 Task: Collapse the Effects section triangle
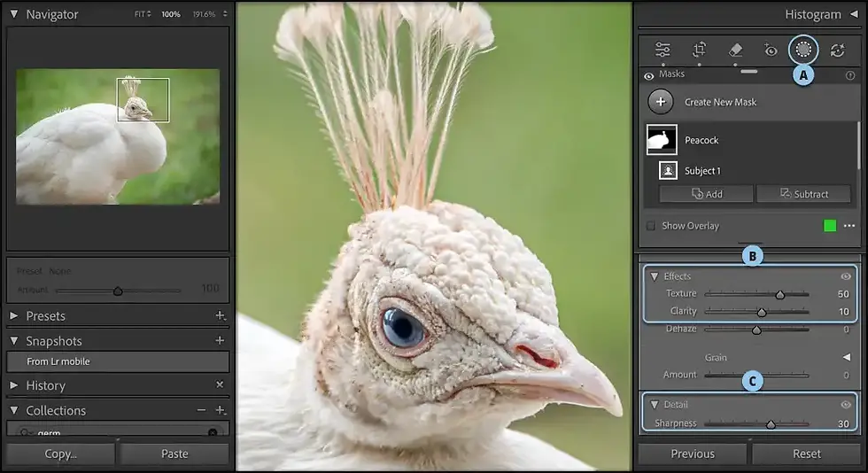coord(655,276)
